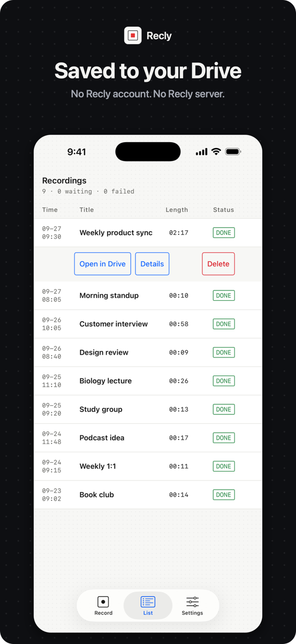This screenshot has height=644, width=296.
Task: Click the 09-27 09:30 timestamp
Action: point(52,233)
